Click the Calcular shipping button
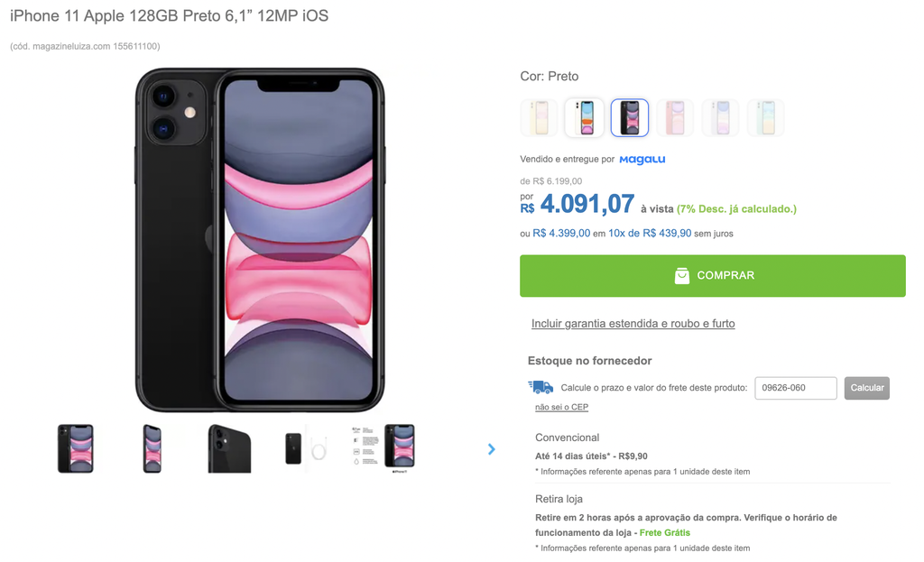This screenshot has height=562, width=924. 867,388
